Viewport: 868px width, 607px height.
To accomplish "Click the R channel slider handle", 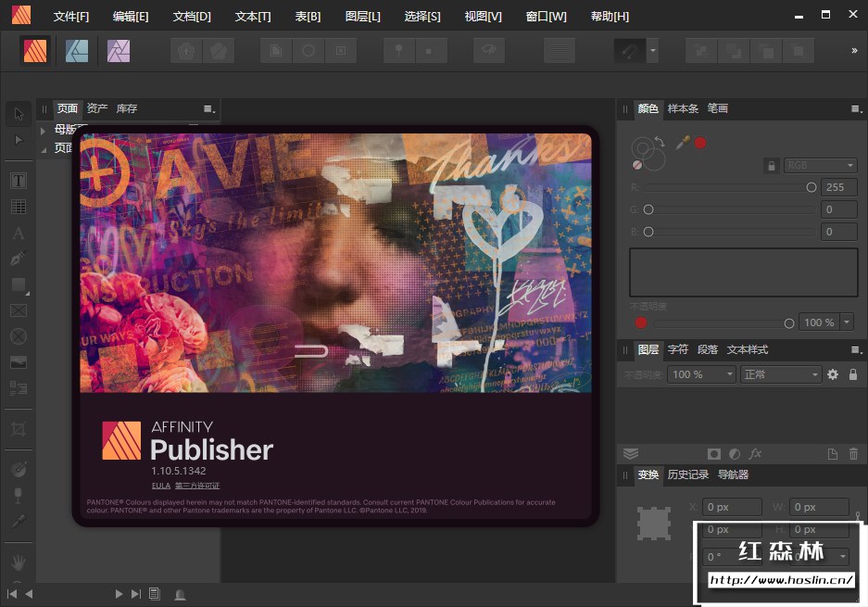I will click(811, 187).
